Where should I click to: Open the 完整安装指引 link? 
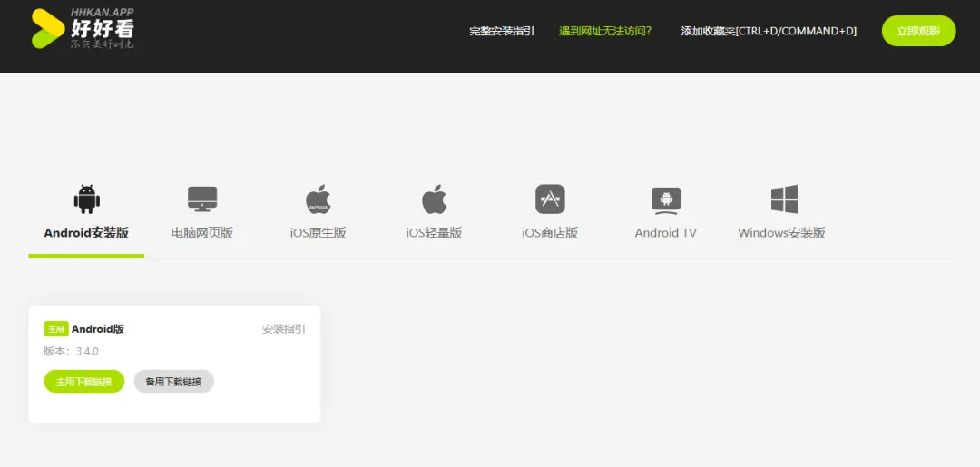pyautogui.click(x=502, y=31)
